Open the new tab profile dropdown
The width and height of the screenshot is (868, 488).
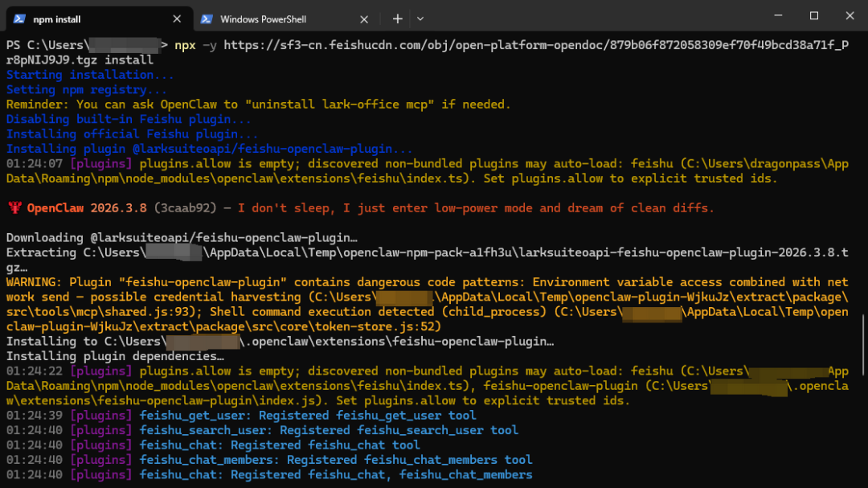coord(420,18)
